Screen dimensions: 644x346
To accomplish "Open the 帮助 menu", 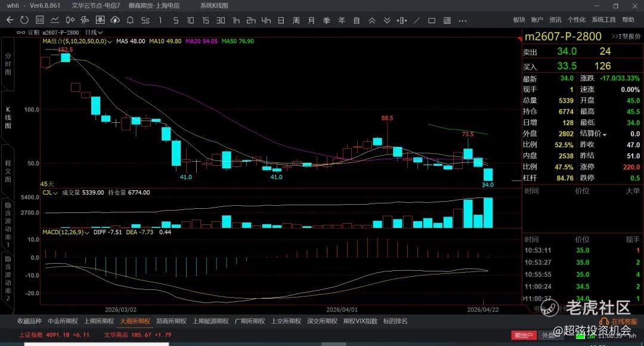I will 628,20.
